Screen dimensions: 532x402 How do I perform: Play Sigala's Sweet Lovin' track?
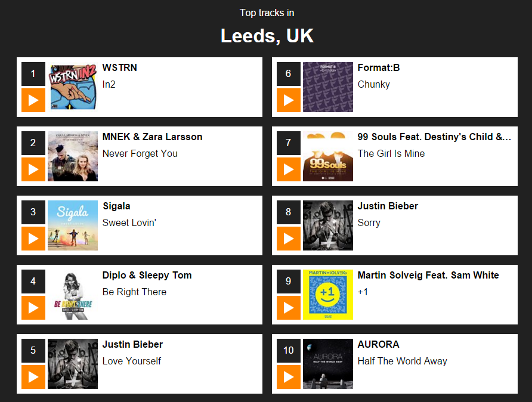(x=33, y=239)
